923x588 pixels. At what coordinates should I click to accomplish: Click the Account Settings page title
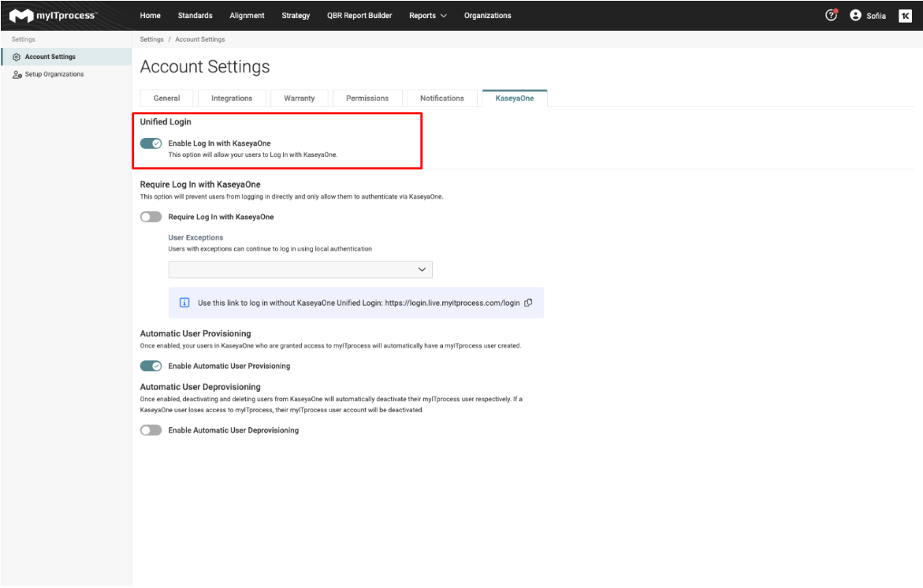[205, 66]
